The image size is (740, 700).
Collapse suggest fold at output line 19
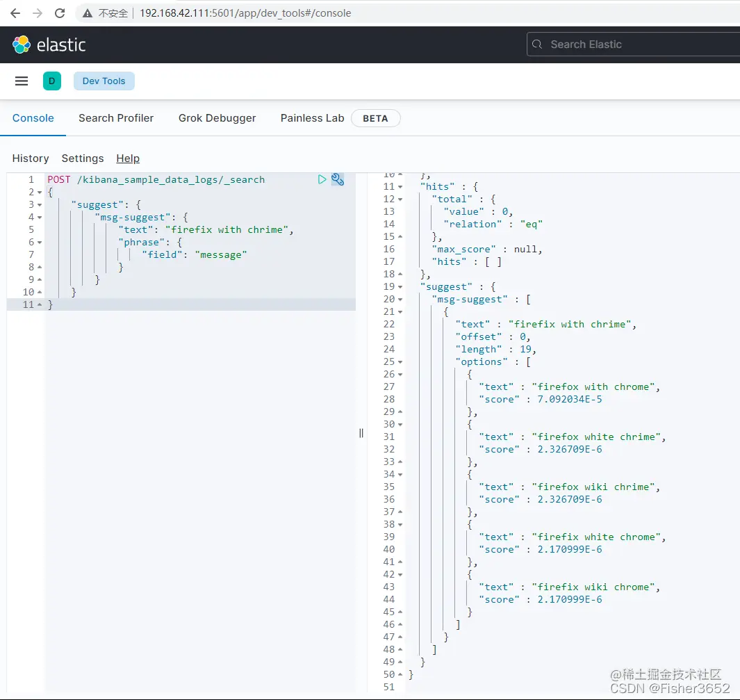coord(400,286)
